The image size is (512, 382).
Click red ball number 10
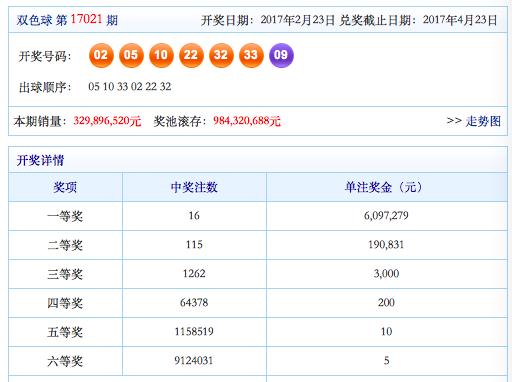pos(161,55)
